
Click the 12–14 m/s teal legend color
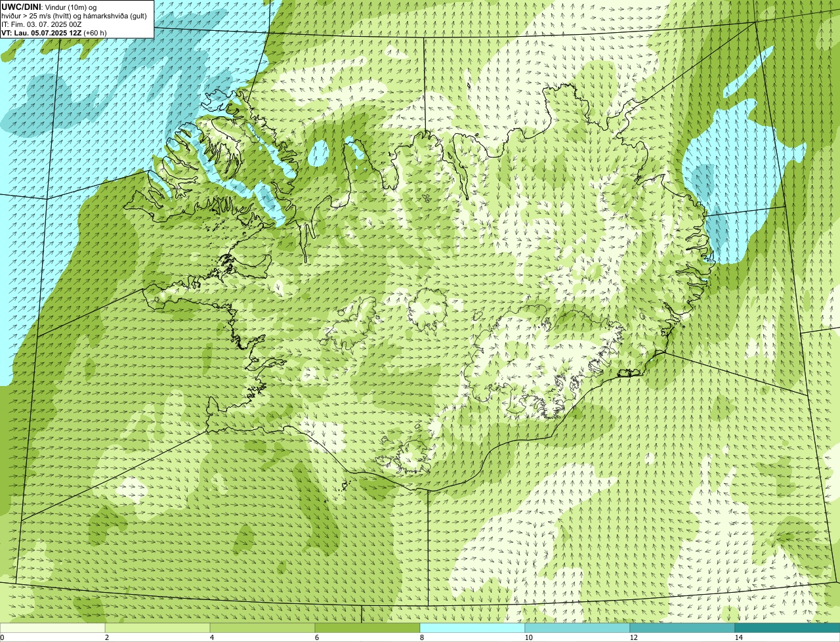point(682,628)
